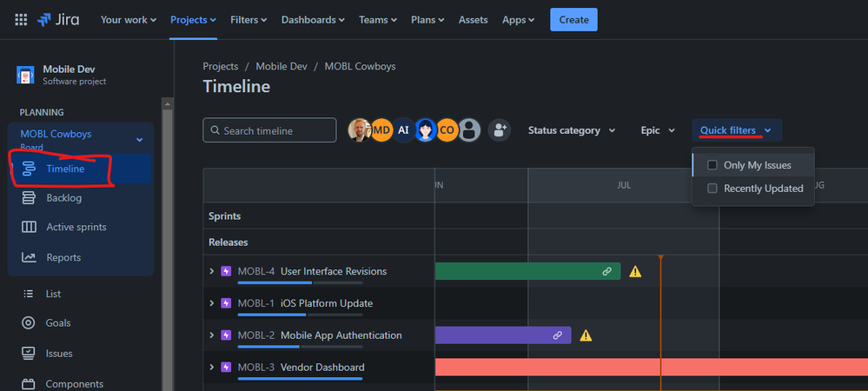Click the Goals target icon
This screenshot has height=391, width=868.
[28, 323]
